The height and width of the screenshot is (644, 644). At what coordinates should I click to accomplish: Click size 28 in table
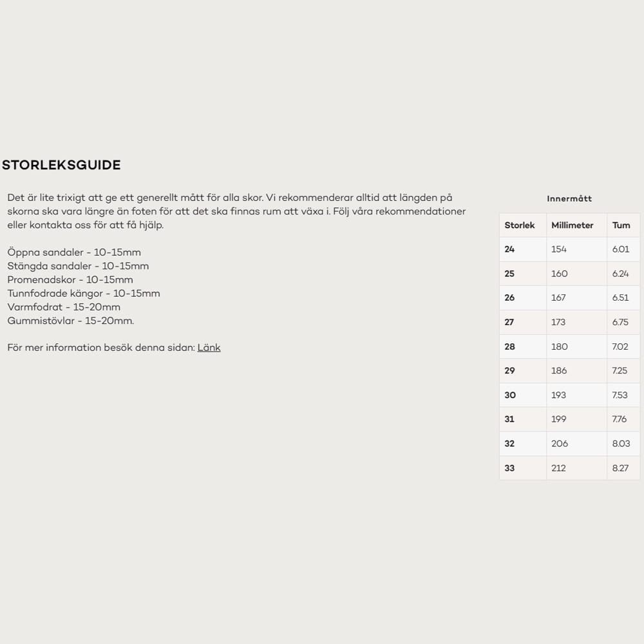510,346
